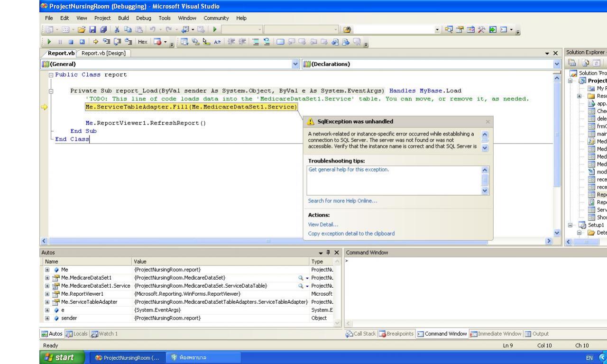Screen dimensions: 607x364
Task: Cut selection toolbar icon
Action: [117, 30]
